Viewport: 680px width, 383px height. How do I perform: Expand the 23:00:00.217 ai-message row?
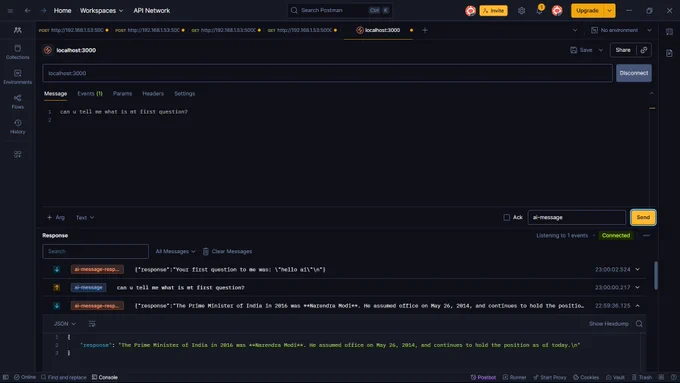pyautogui.click(x=638, y=287)
